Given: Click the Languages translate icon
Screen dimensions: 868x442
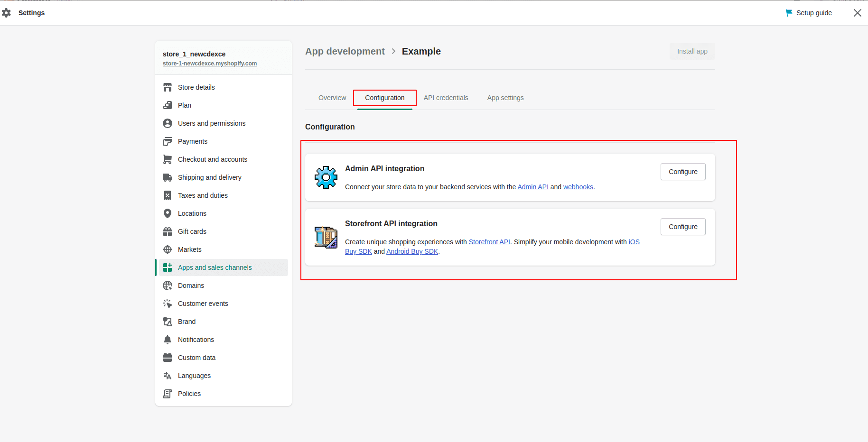Looking at the screenshot, I should (x=168, y=376).
